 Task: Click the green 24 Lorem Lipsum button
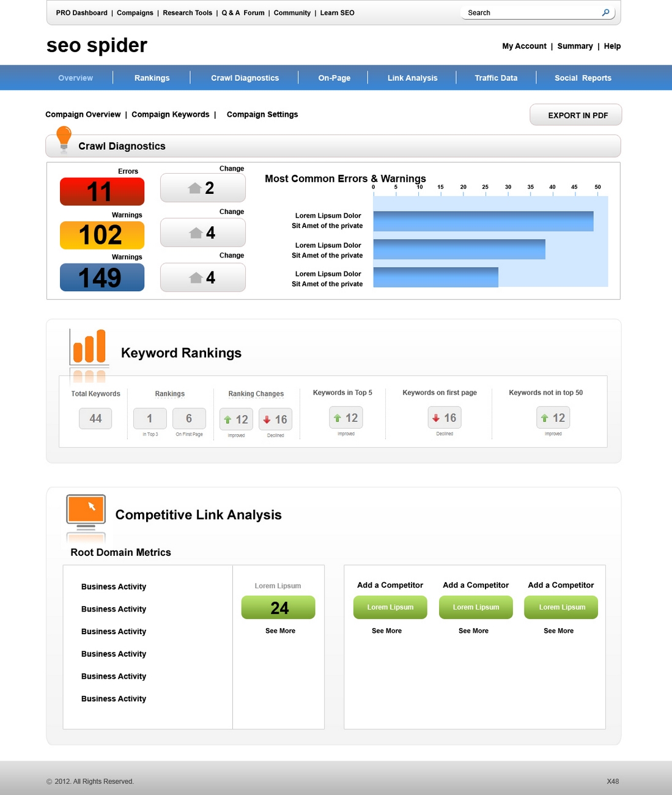pos(278,607)
